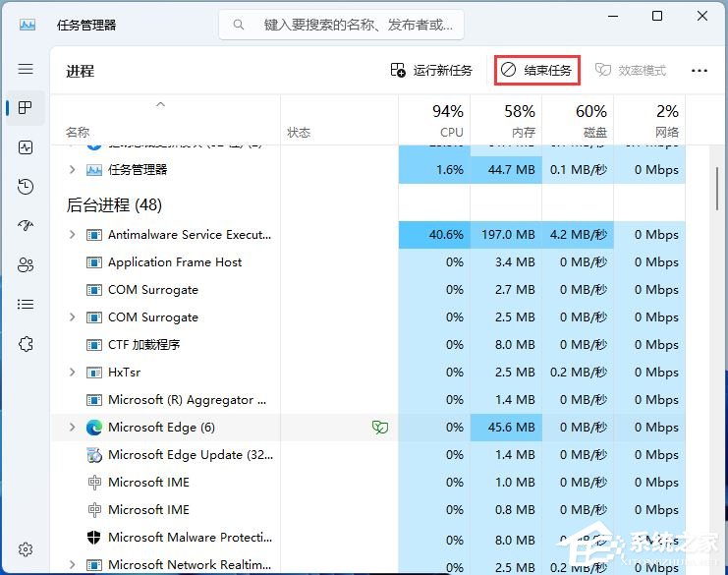Image resolution: width=728 pixels, height=575 pixels.
Task: Open the Details list sidebar icon
Action: [x=26, y=305]
